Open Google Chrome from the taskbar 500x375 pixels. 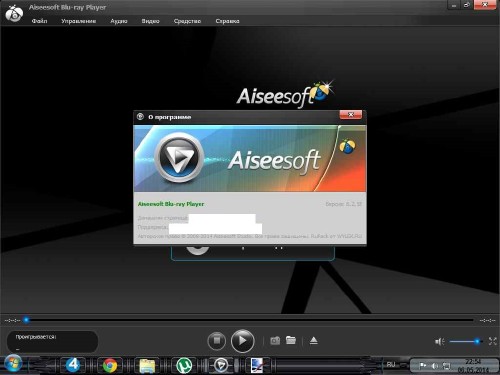click(110, 366)
